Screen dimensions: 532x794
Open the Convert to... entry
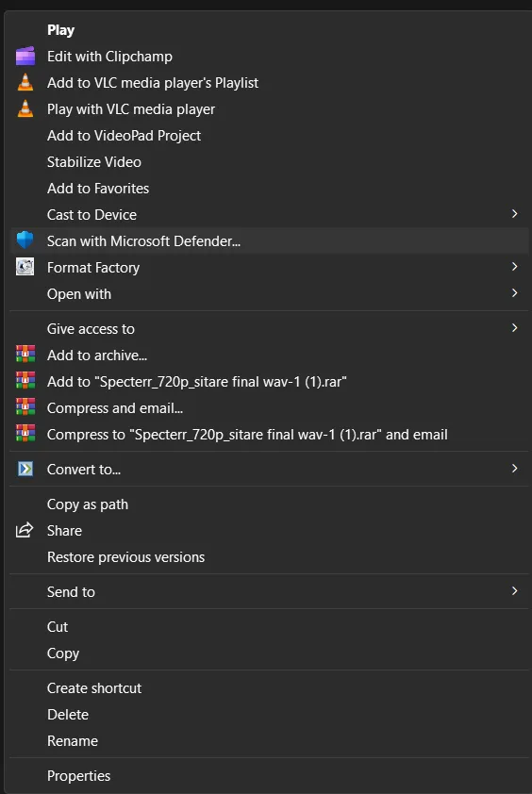269,469
